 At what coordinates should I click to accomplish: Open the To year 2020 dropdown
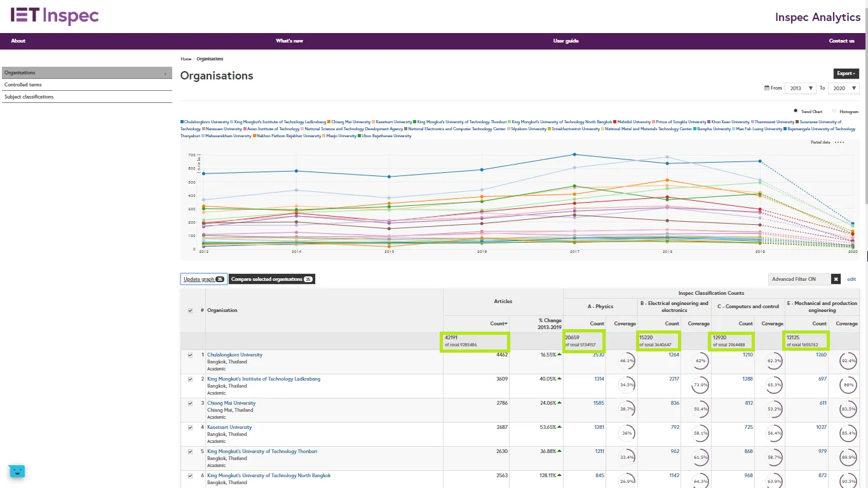pos(844,88)
